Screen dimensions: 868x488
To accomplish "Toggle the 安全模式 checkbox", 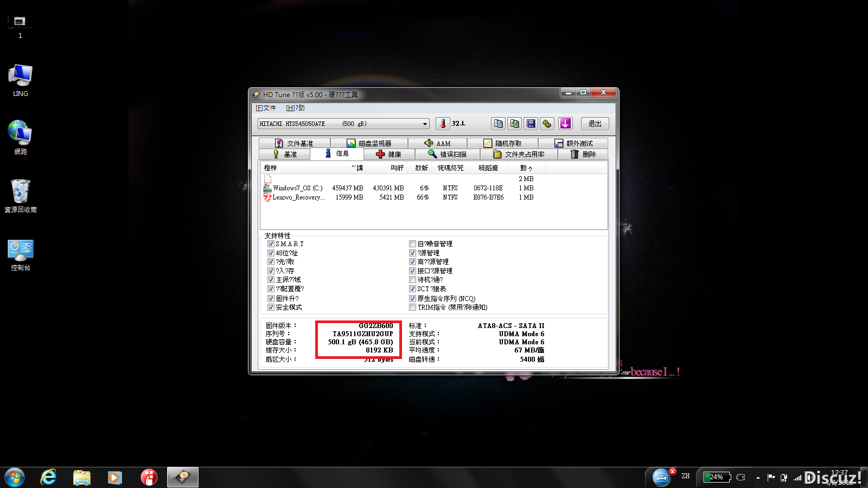I will pos(271,307).
